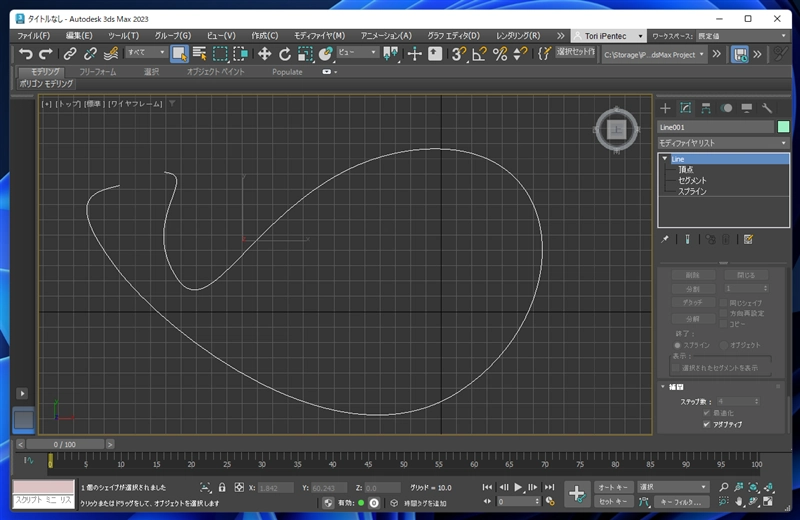Image resolution: width=800 pixels, height=520 pixels.
Task: Toggle the Selection Lock padlock icon
Action: tap(222, 487)
